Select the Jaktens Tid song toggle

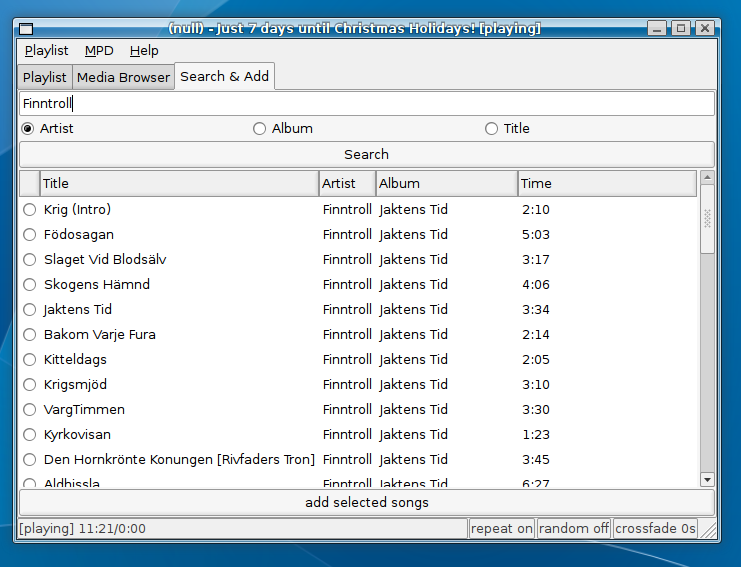click(30, 309)
